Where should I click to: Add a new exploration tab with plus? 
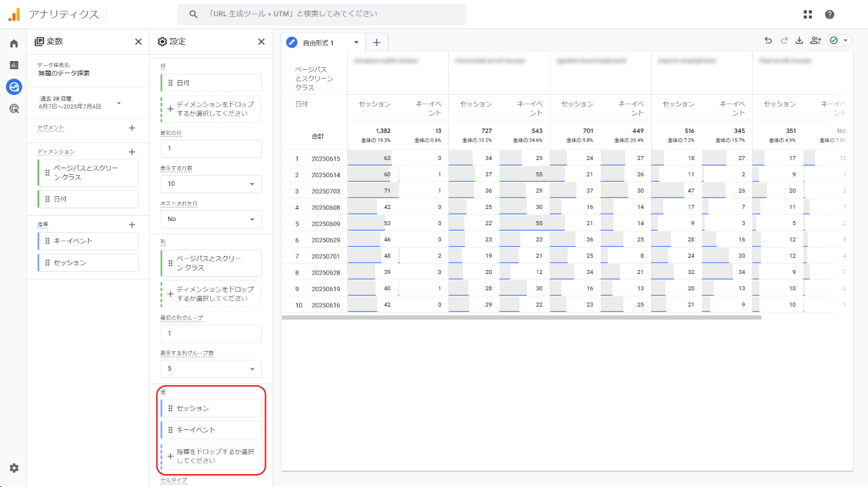(x=376, y=43)
